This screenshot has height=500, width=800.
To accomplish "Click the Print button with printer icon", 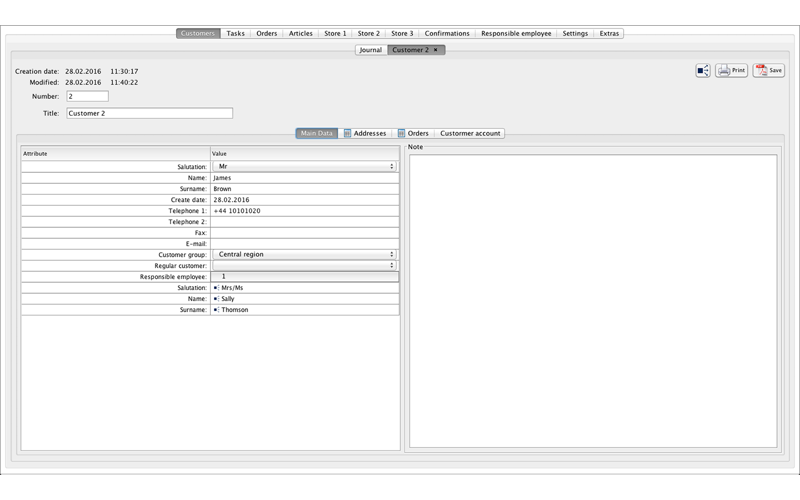I will tap(731, 70).
